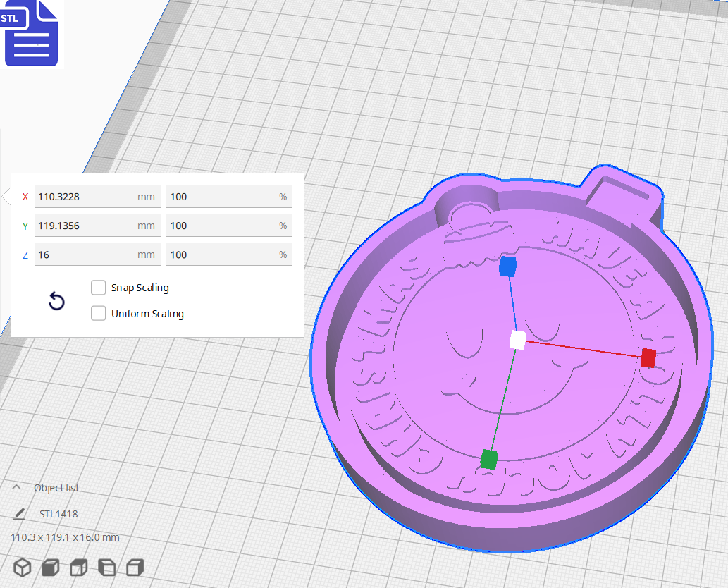The height and width of the screenshot is (588, 728).
Task: Expand the X percentage unit field
Action: (229, 197)
